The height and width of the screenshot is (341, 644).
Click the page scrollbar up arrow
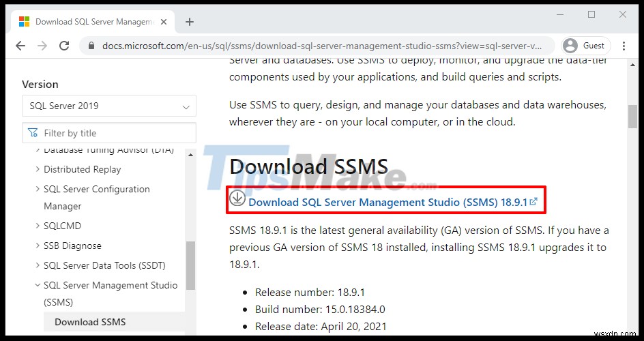[632, 64]
